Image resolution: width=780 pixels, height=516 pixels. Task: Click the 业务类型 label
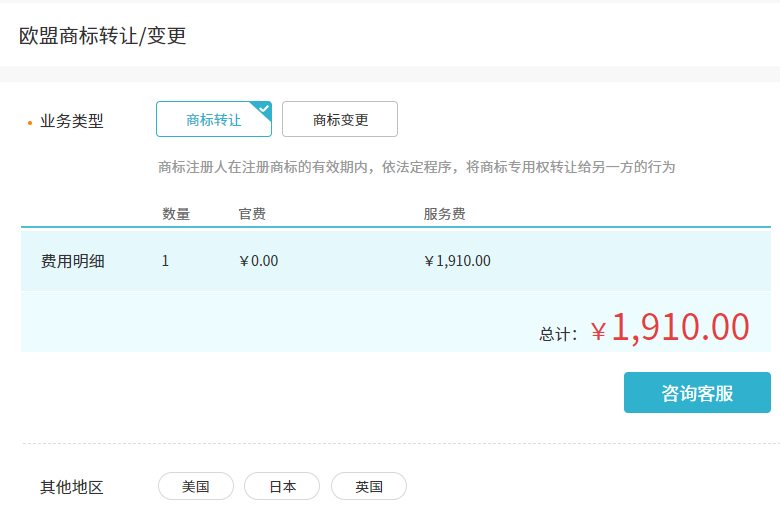point(71,122)
